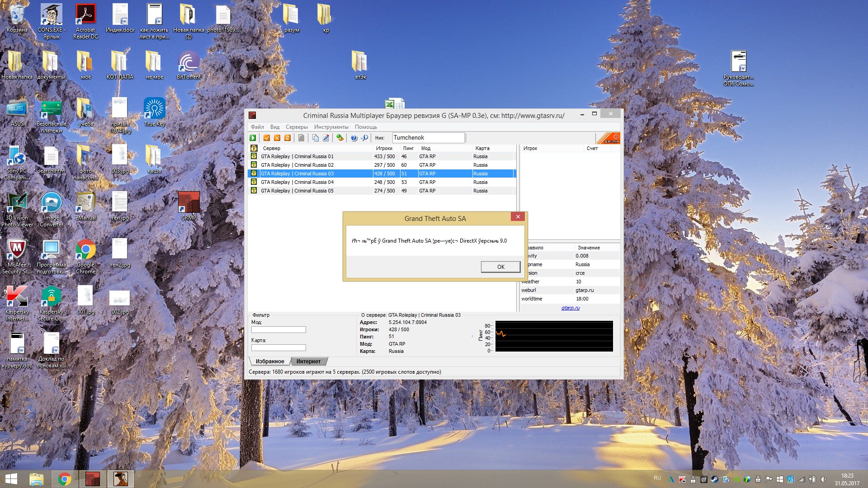The height and width of the screenshot is (488, 868).
Task: Click orange refresh server toolbar icon
Action: tap(288, 138)
